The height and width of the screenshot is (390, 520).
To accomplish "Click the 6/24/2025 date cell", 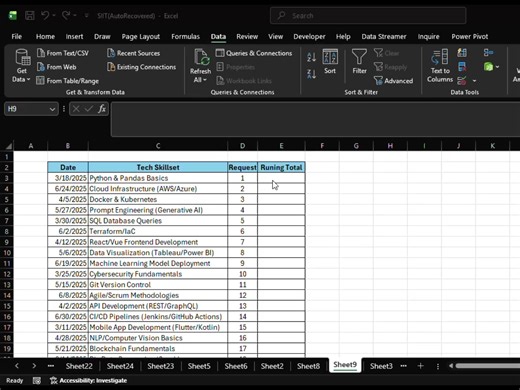I will coord(68,189).
